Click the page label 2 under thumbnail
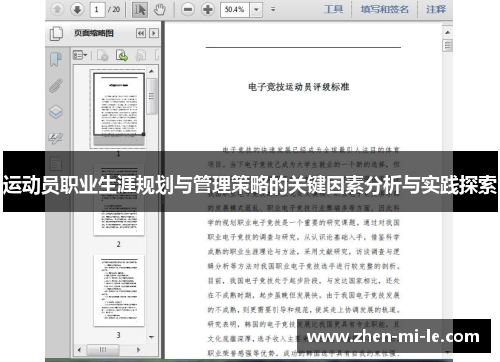The height and width of the screenshot is (362, 500). pos(118,244)
